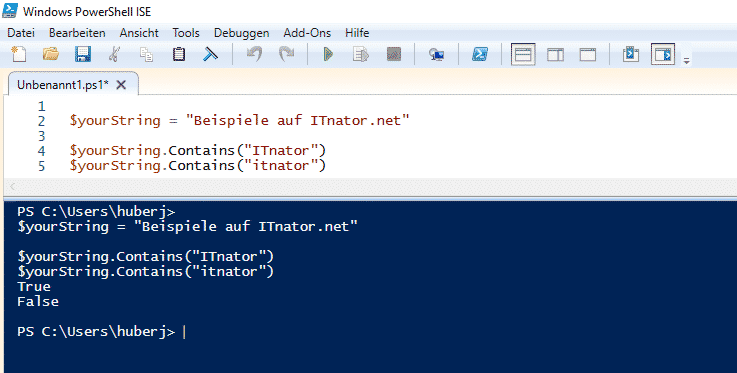Image resolution: width=737 pixels, height=373 pixels.
Task: Click line number 3 in editor
Action: [x=42, y=136]
